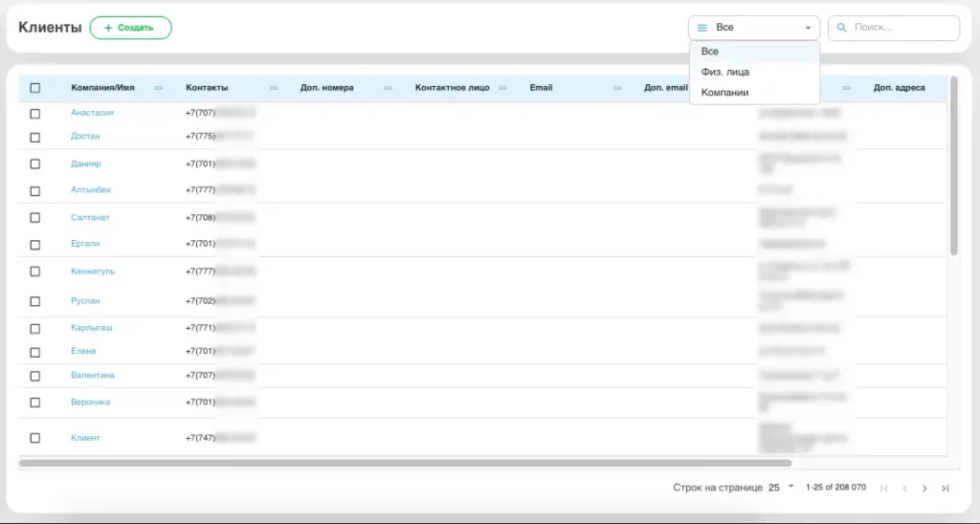The width and height of the screenshot is (980, 524).
Task: Click the horizontal scrollbar under table
Action: [x=402, y=463]
